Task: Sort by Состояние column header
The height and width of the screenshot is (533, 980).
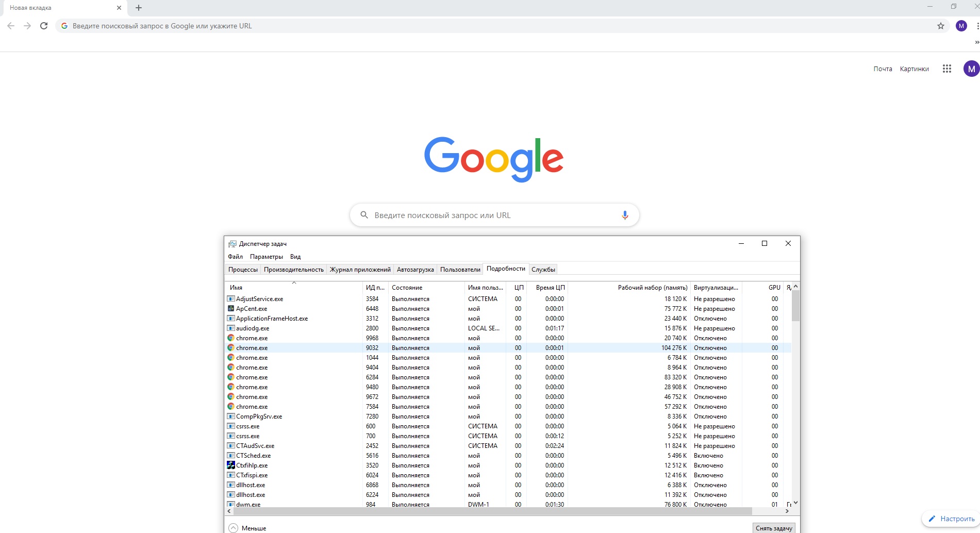Action: pos(427,288)
